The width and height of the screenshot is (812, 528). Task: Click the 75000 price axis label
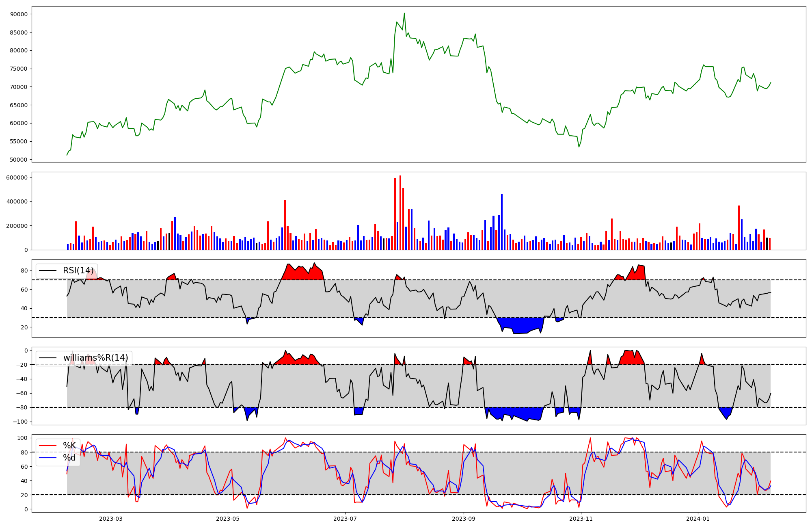tap(18, 69)
